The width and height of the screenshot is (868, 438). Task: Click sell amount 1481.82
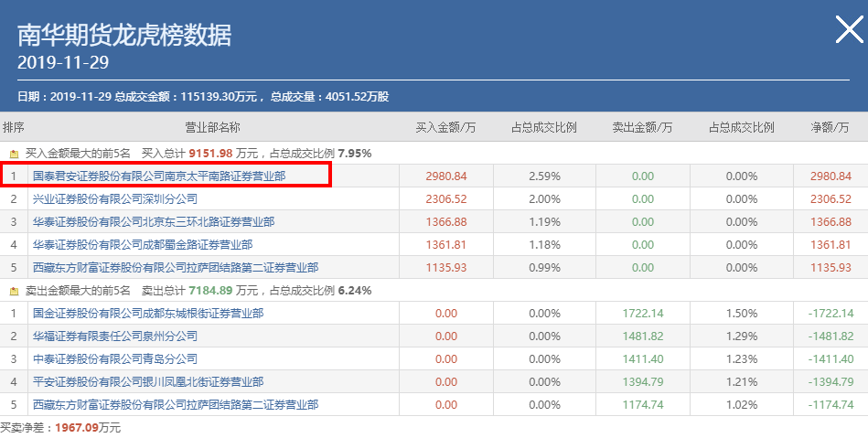coord(643,337)
